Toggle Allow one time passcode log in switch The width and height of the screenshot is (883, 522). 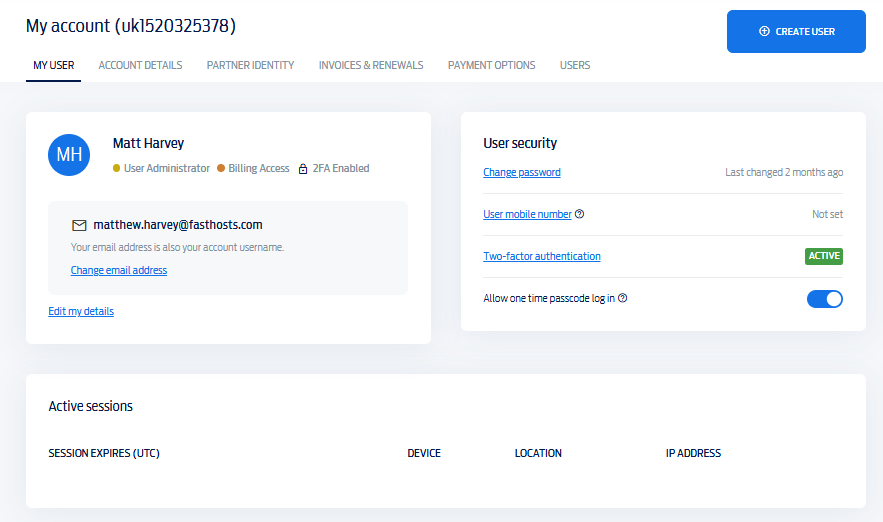click(824, 298)
